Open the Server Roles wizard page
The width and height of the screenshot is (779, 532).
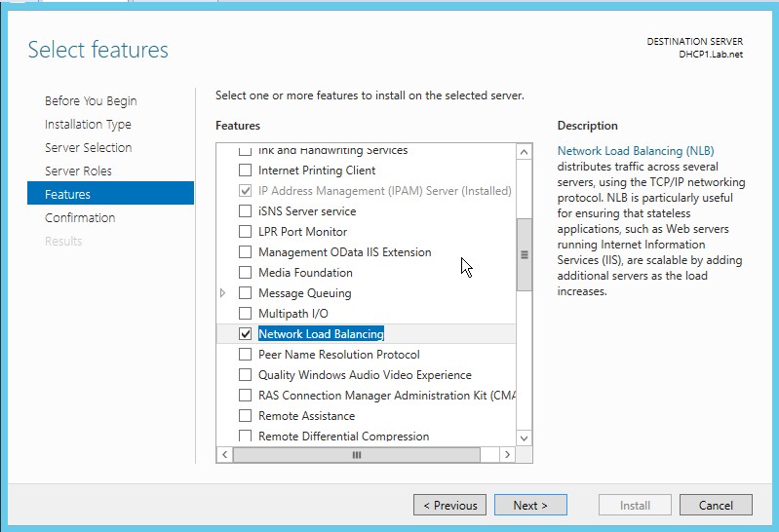[x=78, y=171]
